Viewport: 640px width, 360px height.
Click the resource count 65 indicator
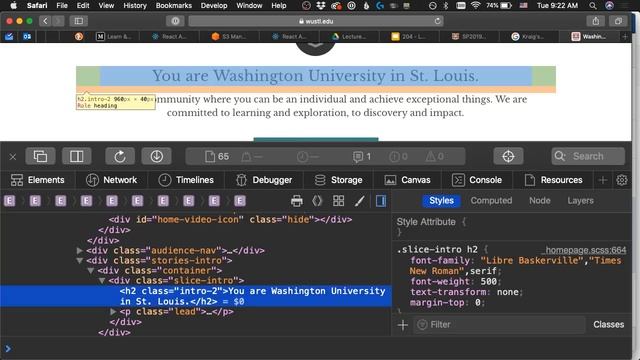217,156
